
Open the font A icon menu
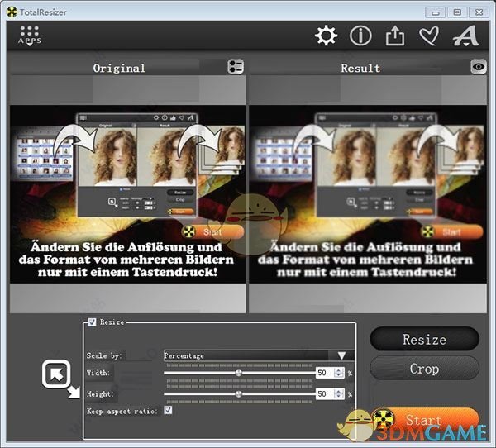[465, 36]
